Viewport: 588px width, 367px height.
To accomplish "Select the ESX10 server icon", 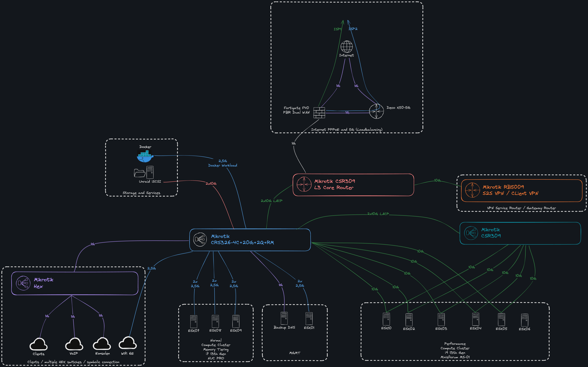I will 386,319.
